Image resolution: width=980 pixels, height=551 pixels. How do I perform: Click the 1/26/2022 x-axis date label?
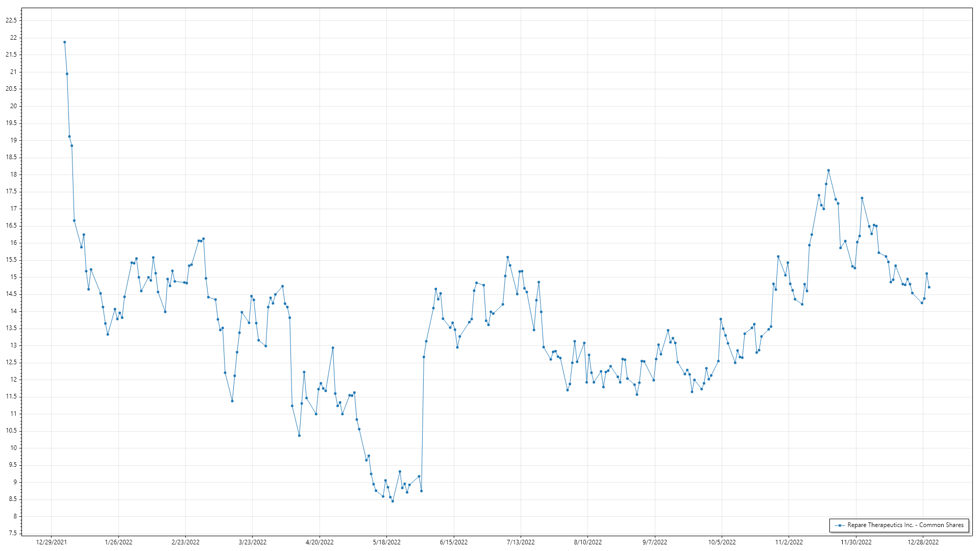click(x=118, y=542)
